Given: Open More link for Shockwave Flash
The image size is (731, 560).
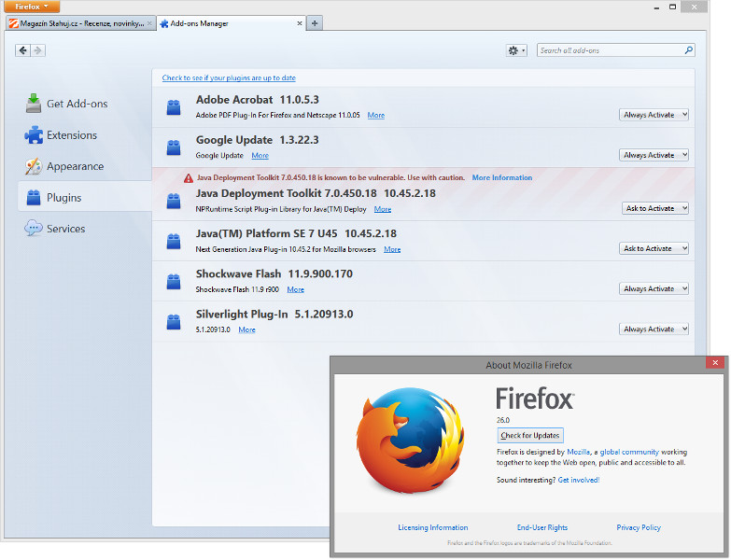Looking at the screenshot, I should pos(296,289).
